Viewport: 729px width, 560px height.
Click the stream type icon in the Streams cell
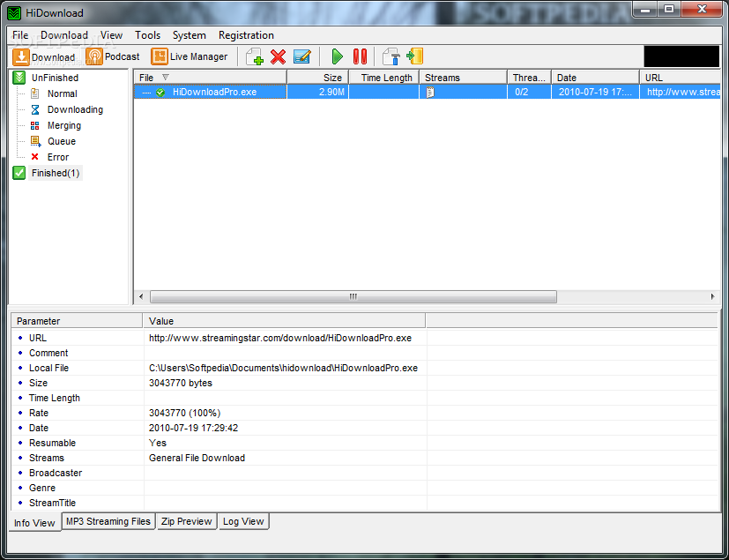coord(430,92)
